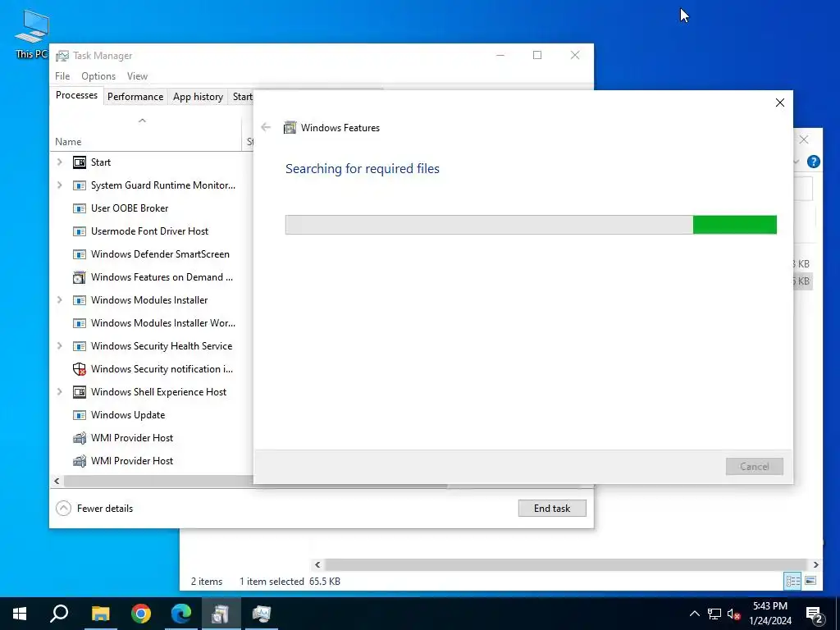Click the 2 items status bar text
The image size is (840, 630).
[207, 582]
